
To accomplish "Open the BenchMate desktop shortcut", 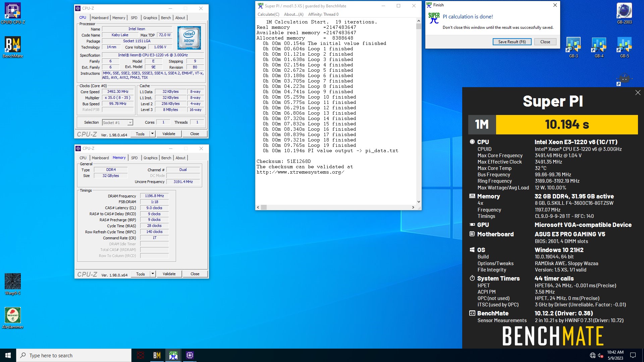I will 13,47.
